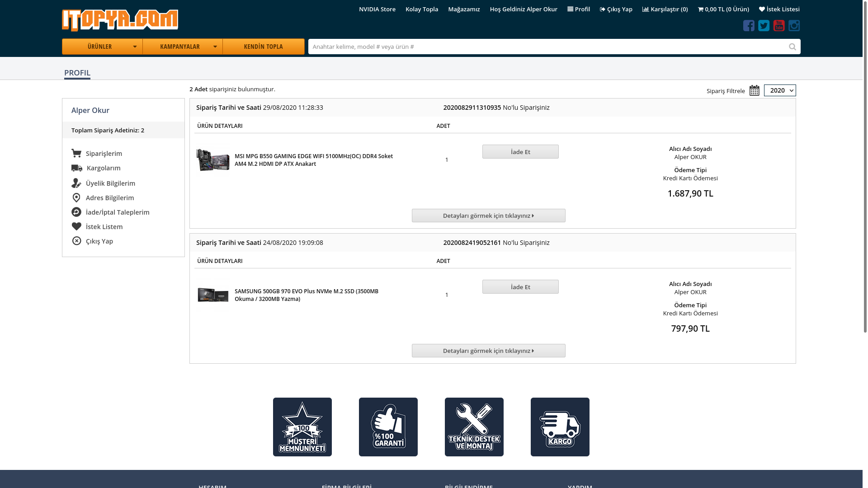Open Mağazamız in top navigation
Image resolution: width=868 pixels, height=488 pixels.
click(x=464, y=9)
